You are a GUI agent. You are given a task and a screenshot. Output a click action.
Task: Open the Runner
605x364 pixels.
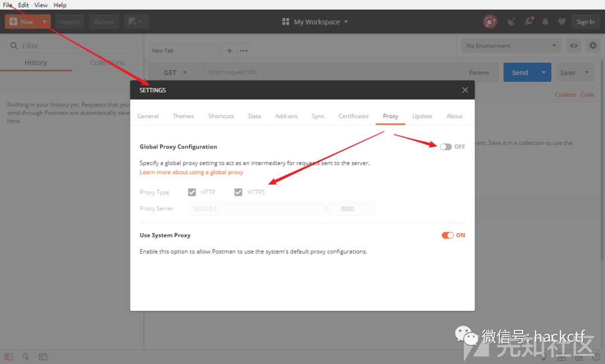[104, 22]
